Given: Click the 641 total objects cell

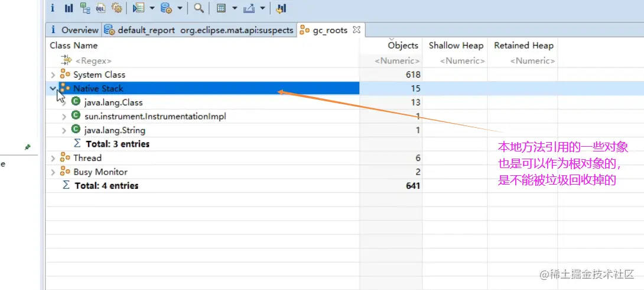Looking at the screenshot, I should (412, 185).
